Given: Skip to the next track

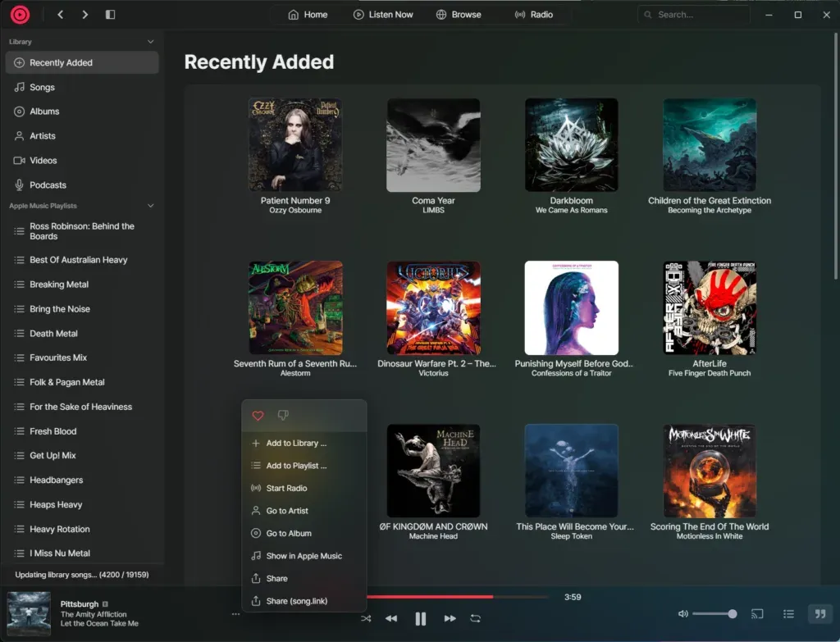Looking at the screenshot, I should (450, 618).
